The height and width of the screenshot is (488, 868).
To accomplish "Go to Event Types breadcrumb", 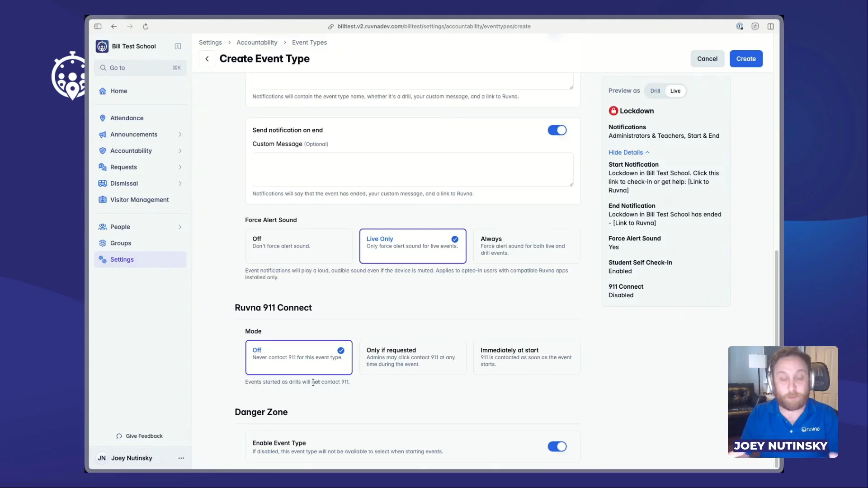I will [x=309, y=42].
